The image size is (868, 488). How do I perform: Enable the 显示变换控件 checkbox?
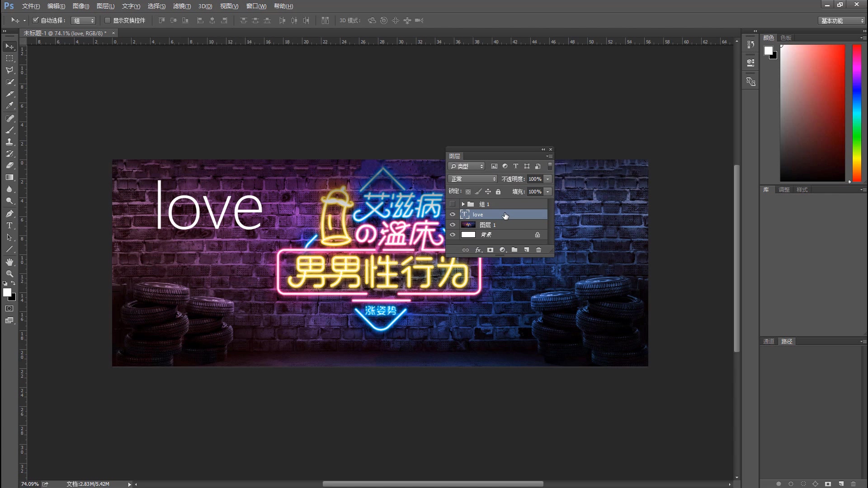click(108, 20)
